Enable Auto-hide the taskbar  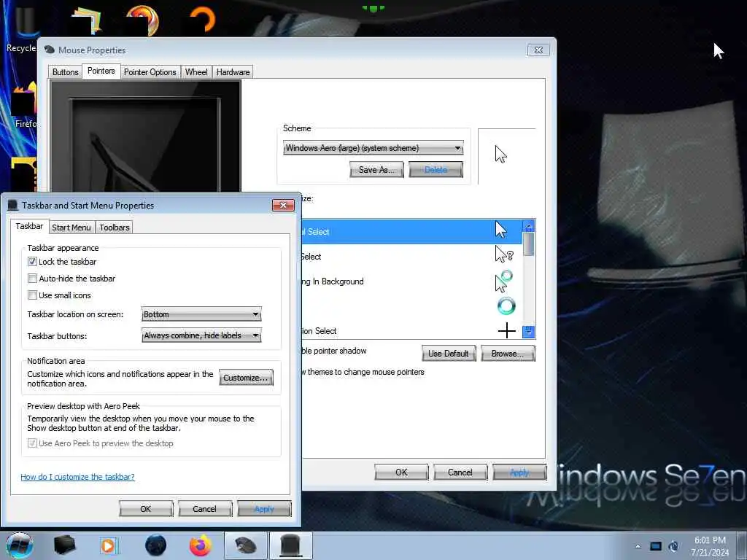(32, 278)
